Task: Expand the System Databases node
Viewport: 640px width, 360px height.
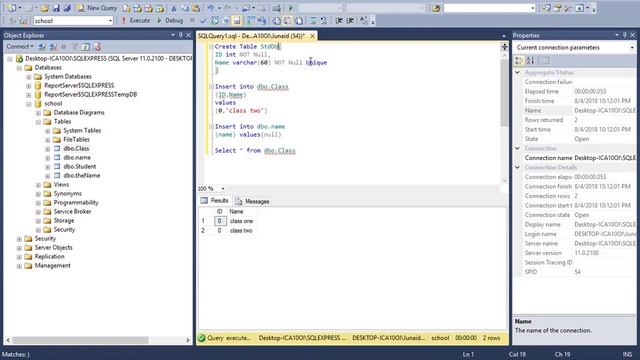Action: 29,77
